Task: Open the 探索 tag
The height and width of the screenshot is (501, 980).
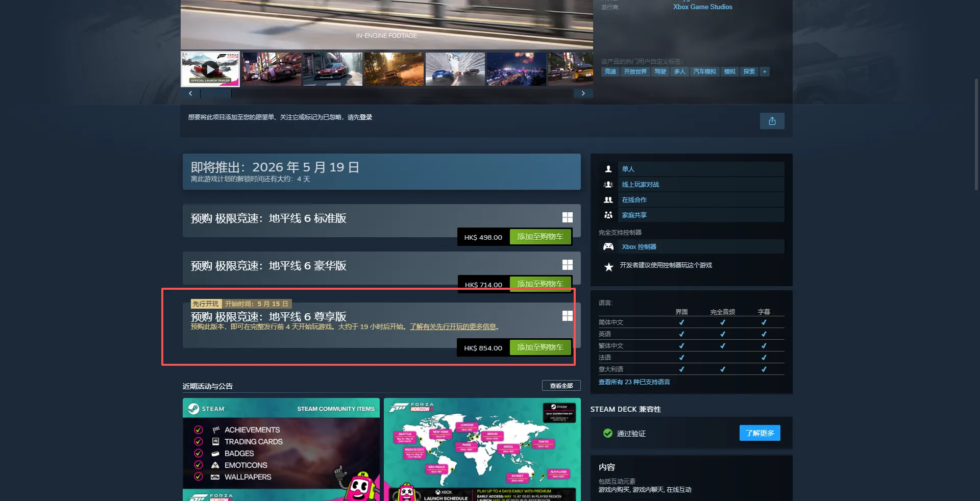Action: coord(749,71)
